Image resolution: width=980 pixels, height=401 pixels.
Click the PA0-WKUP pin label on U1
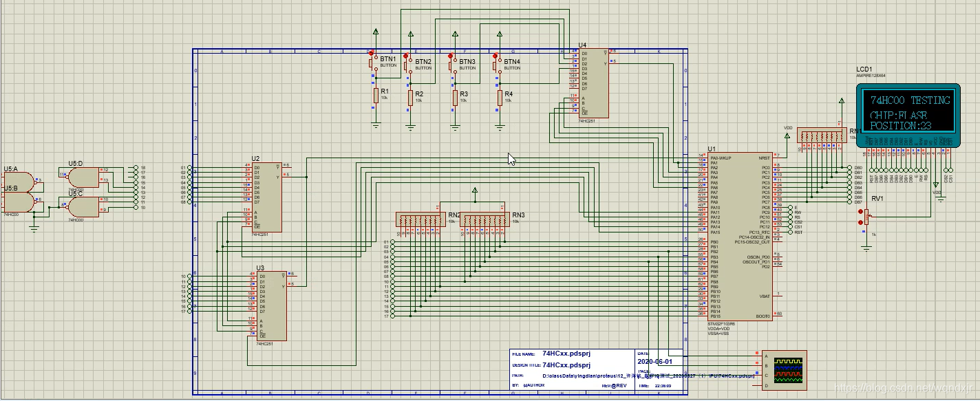[720, 158]
